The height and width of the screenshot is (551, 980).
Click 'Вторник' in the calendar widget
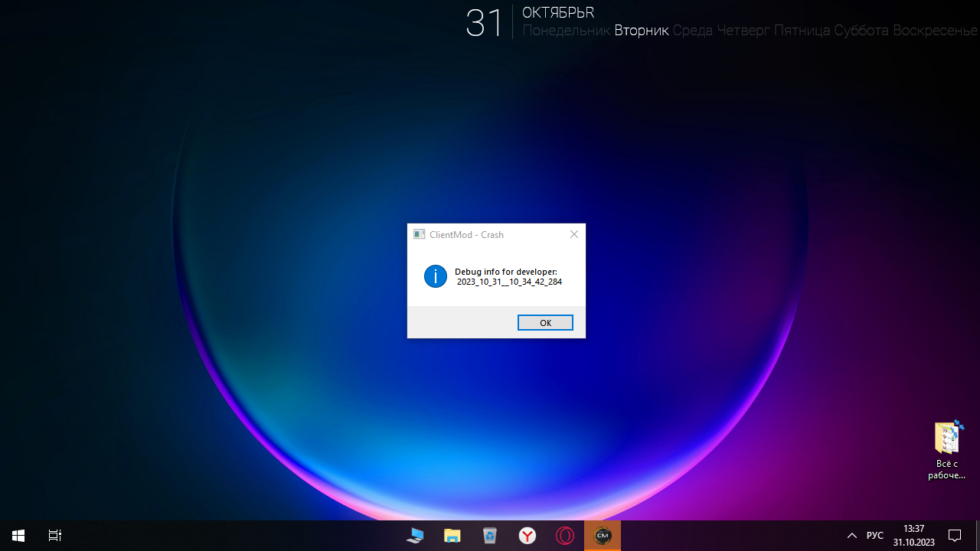coord(642,31)
